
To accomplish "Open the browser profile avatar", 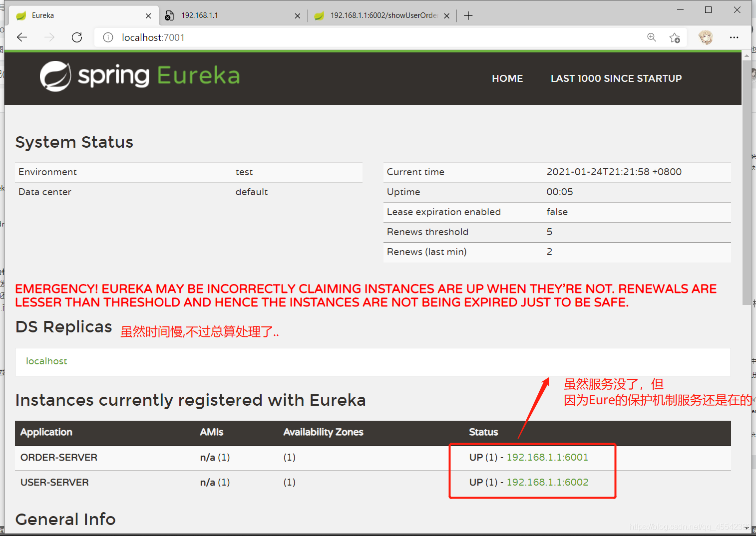I will point(706,37).
